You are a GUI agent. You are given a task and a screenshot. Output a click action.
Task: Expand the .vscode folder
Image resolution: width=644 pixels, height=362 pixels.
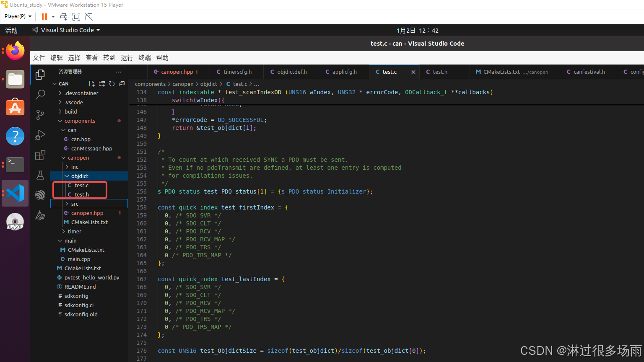coord(89,102)
